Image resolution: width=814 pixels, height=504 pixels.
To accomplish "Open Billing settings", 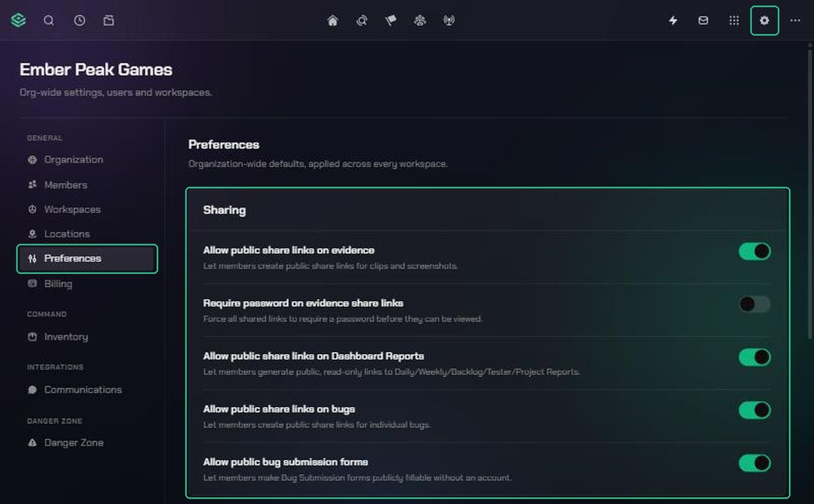I will click(x=88, y=284).
